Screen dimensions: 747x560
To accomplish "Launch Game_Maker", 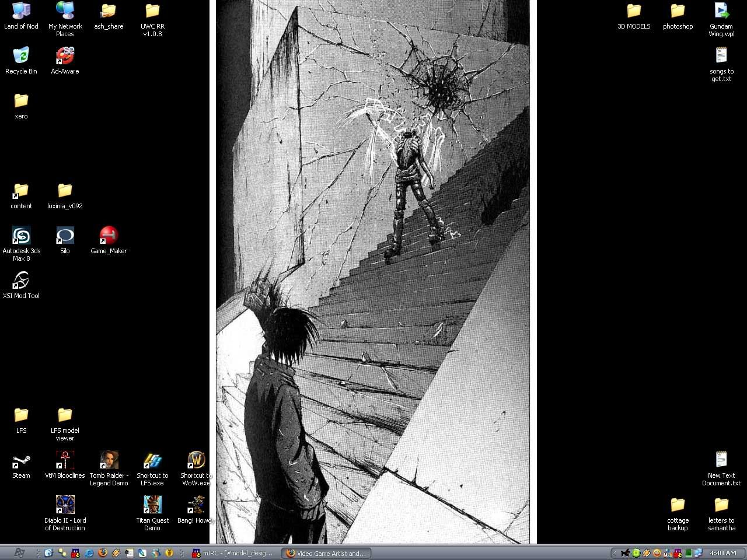I will (x=109, y=240).
